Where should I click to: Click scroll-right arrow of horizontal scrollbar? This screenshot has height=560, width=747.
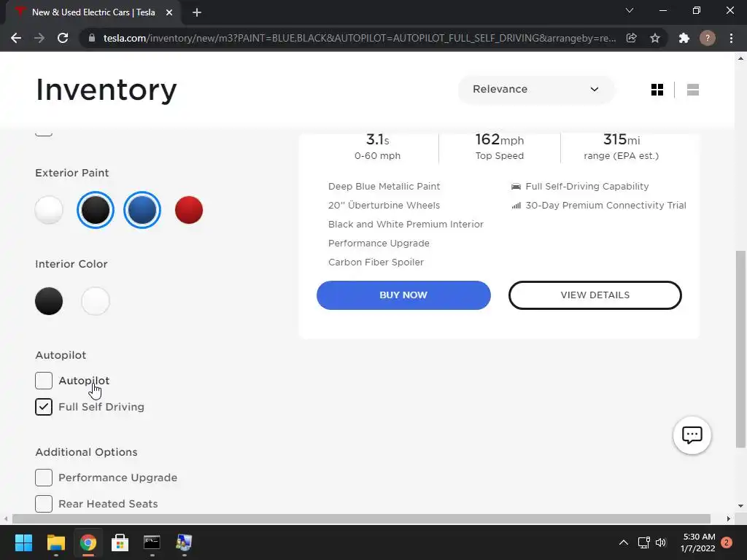(729, 518)
